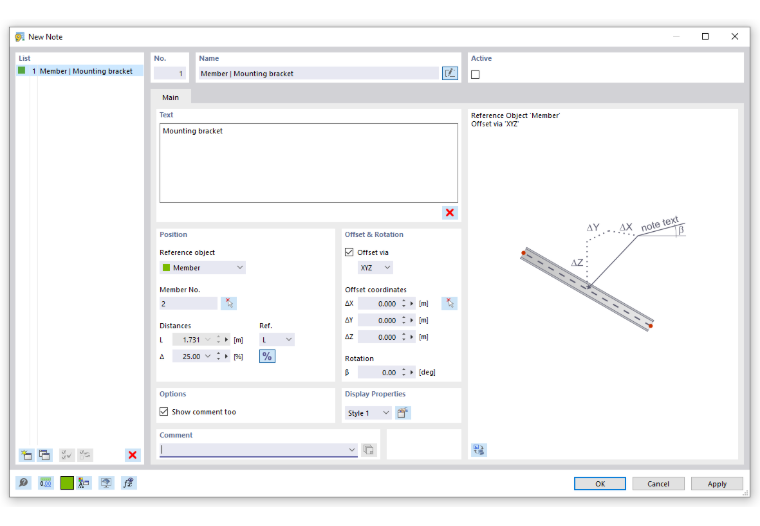Click the OK button
The image size is (760, 526).
pos(600,483)
